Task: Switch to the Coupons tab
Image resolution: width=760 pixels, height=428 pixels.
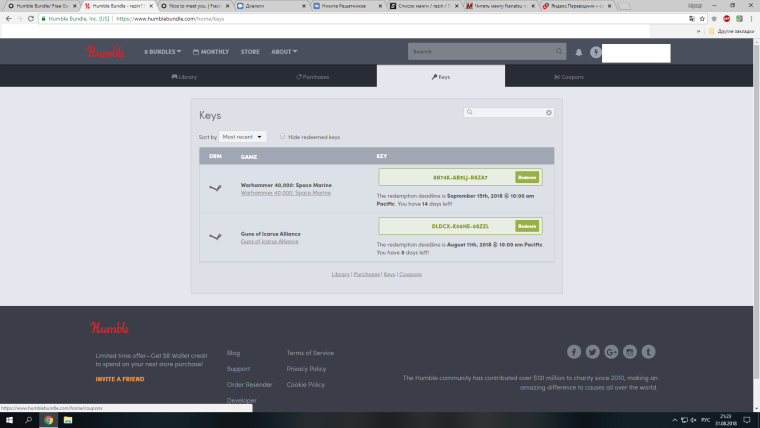Action: coord(569,77)
